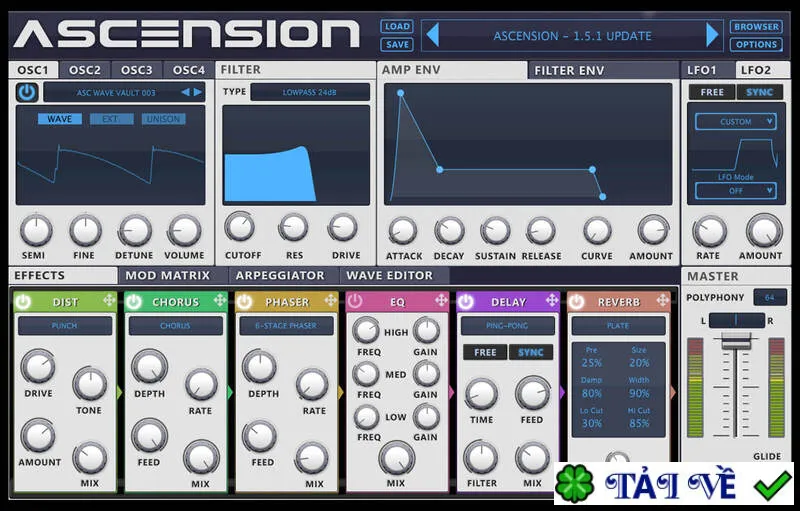This screenshot has width=800, height=511.
Task: Toggle the CHORUS effect power button
Action: pos(134,302)
